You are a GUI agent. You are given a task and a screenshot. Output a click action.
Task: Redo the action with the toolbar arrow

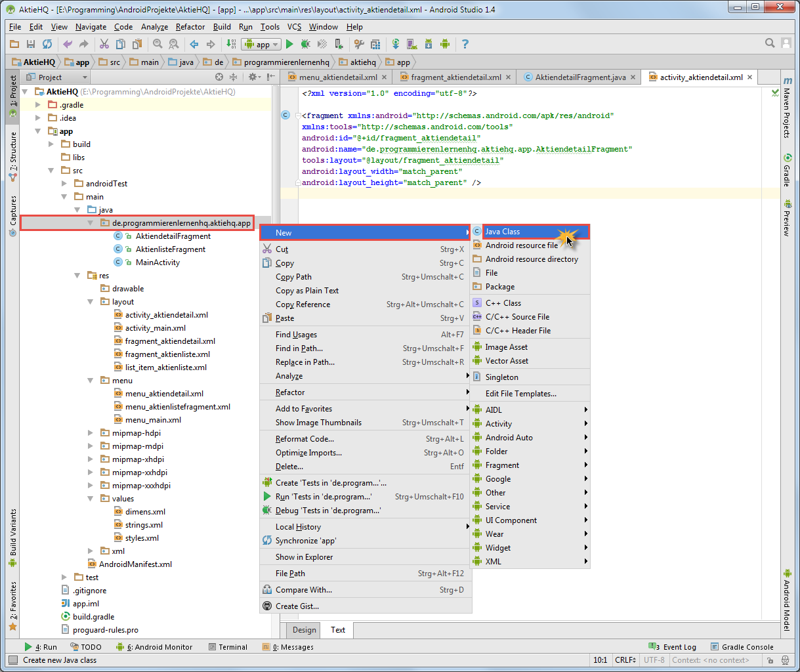click(x=83, y=44)
